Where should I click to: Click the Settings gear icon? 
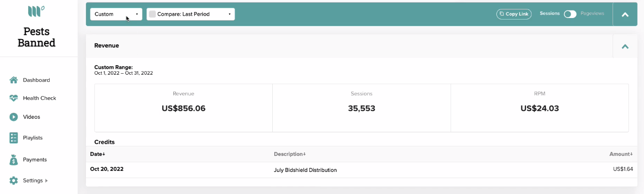(x=14, y=180)
